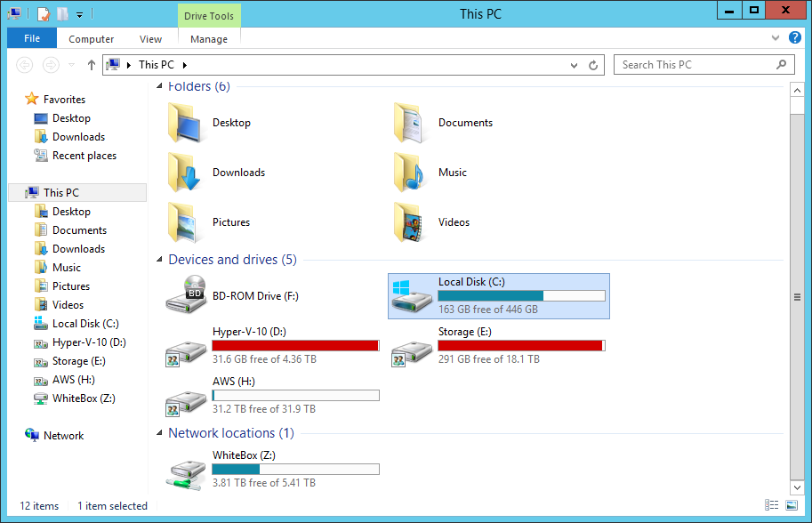Select the Local Disk (C:) drive icon

pos(412,296)
